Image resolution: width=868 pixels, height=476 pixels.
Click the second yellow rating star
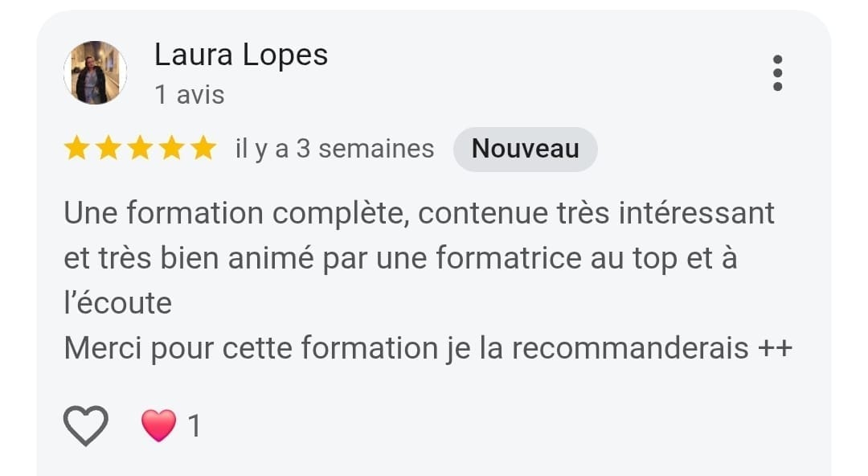[108, 149]
